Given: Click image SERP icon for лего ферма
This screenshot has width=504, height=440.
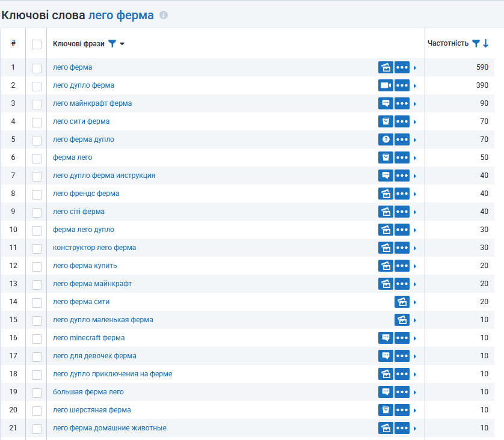Looking at the screenshot, I should (x=386, y=67).
